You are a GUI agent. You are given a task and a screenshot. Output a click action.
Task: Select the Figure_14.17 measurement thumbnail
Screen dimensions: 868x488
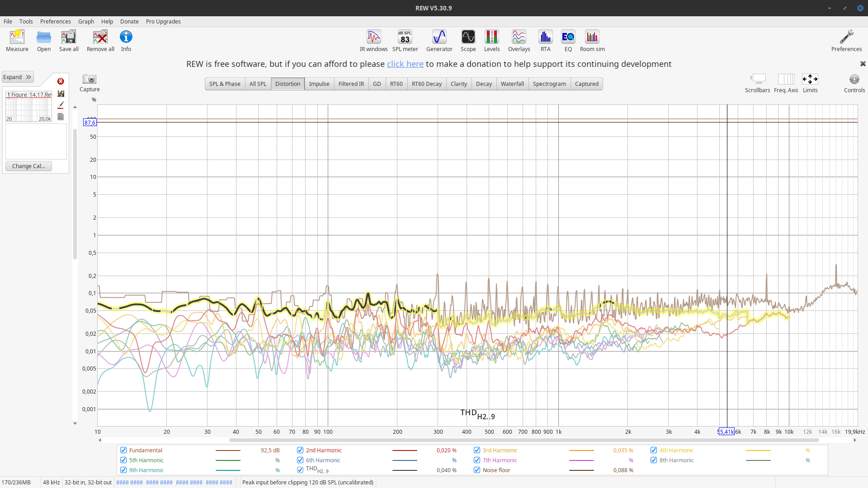point(29,107)
